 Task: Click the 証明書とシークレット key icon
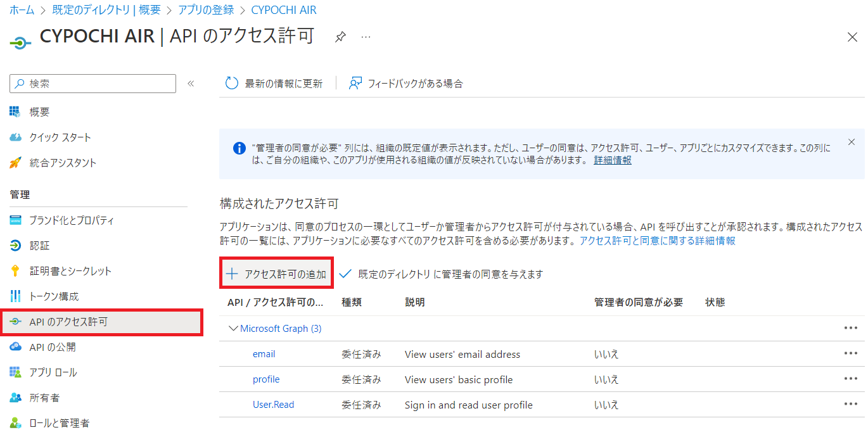16,271
